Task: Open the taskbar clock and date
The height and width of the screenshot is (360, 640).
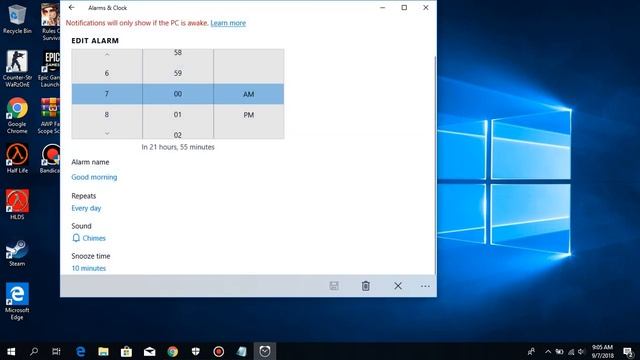Action: click(x=602, y=351)
